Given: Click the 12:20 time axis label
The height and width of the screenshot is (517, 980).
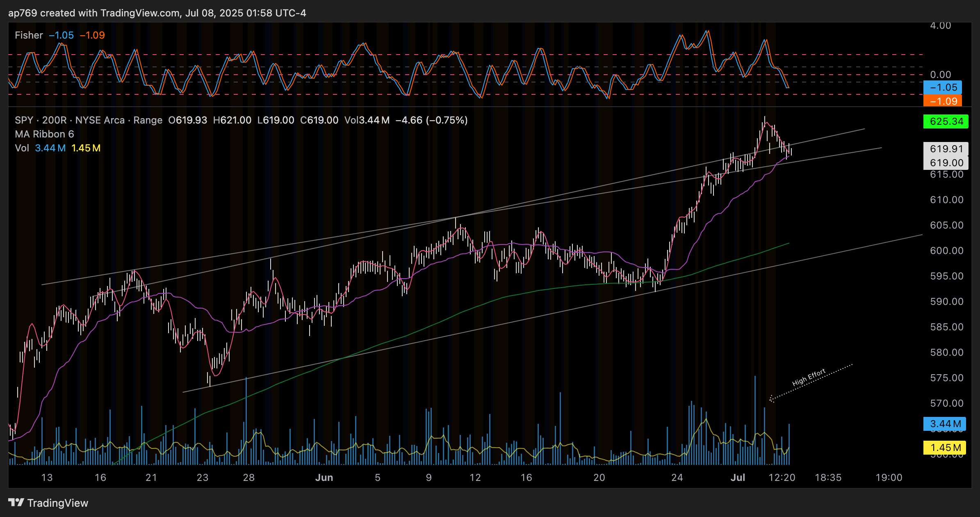Looking at the screenshot, I should tap(782, 478).
